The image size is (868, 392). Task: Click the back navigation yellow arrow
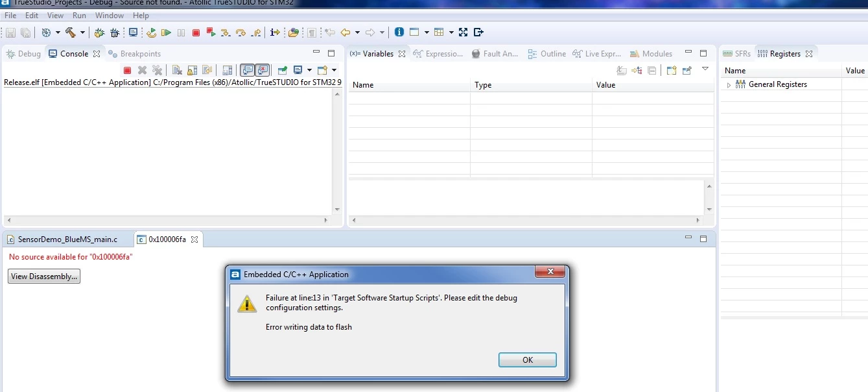coord(346,32)
